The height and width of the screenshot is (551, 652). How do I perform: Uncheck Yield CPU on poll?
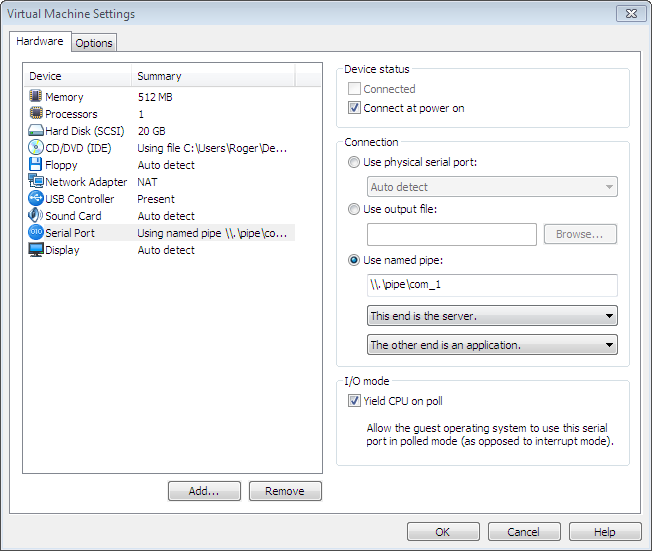(354, 401)
